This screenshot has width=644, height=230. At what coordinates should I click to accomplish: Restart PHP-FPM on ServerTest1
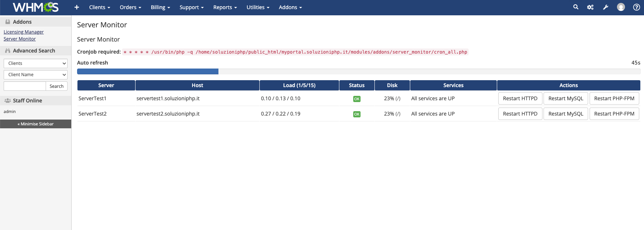614,98
